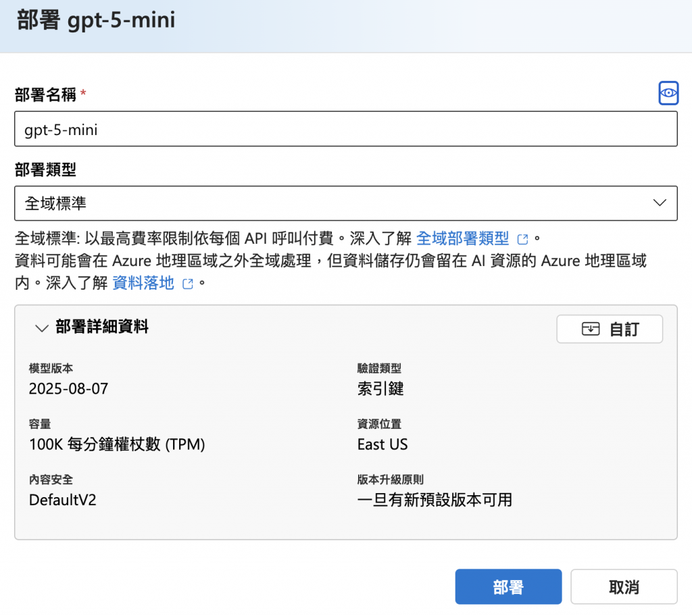The height and width of the screenshot is (616, 692).
Task: Open the 資料落地 link
Action: pos(143,283)
